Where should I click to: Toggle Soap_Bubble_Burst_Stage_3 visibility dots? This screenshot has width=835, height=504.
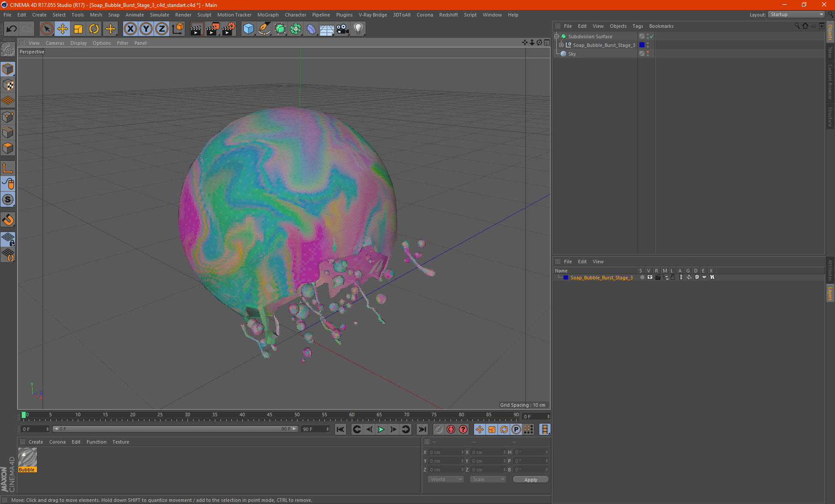(x=648, y=45)
